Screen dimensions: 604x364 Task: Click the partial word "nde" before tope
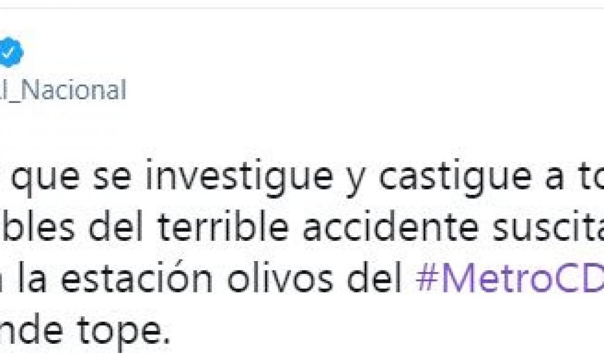[x=32, y=329]
